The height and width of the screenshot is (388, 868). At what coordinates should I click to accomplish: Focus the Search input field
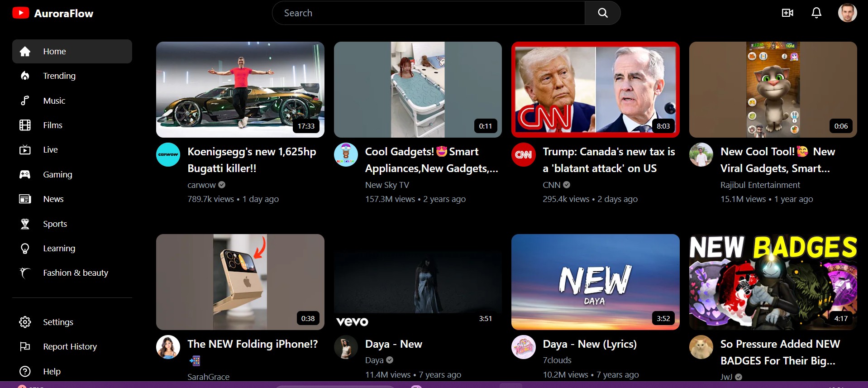coord(429,13)
